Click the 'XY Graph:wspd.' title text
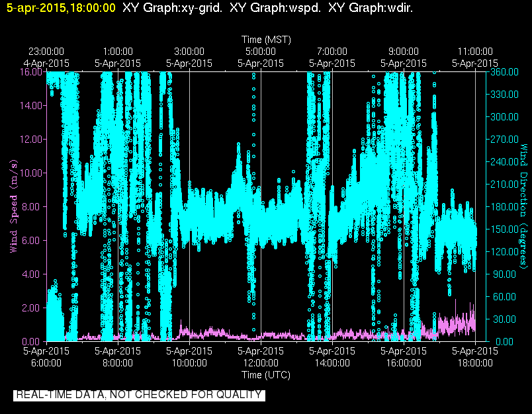Image resolution: width=532 pixels, height=414 pixels. (x=275, y=8)
